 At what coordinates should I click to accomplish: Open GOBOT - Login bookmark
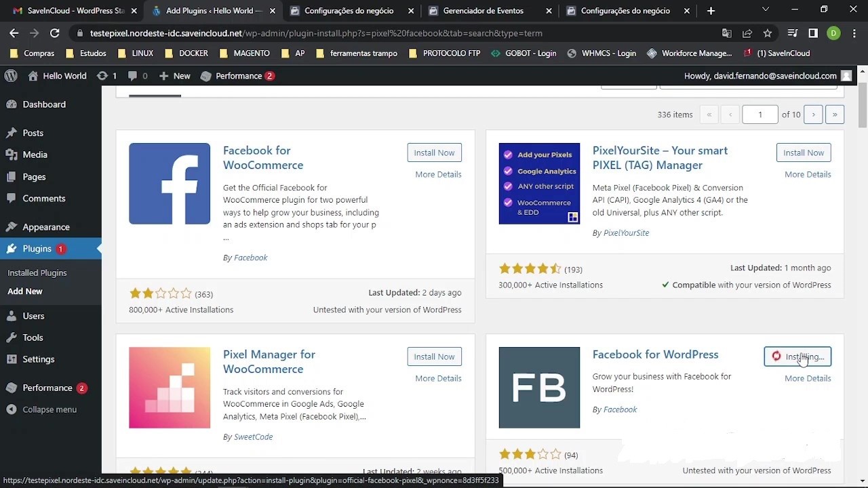click(524, 53)
